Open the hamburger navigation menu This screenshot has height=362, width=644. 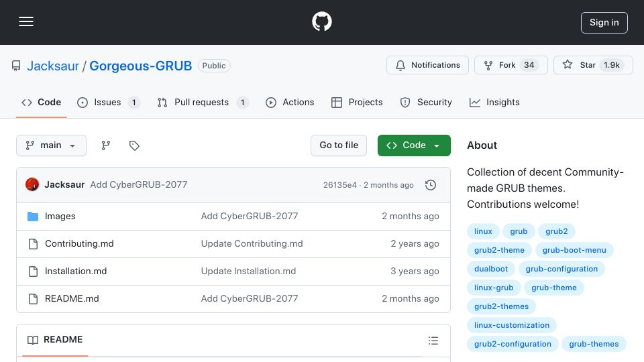tap(26, 21)
